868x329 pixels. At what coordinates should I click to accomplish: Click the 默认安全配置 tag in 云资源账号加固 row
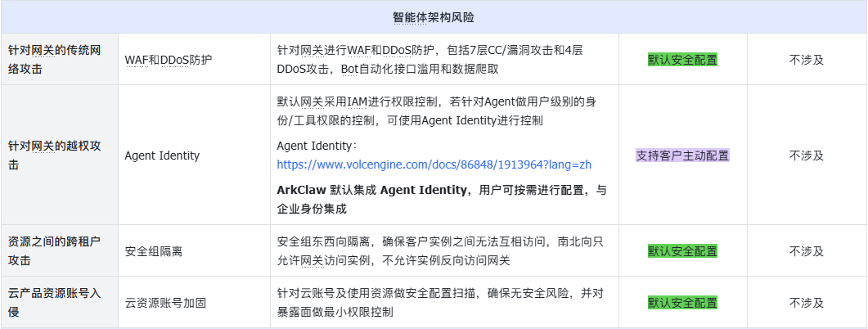tap(682, 303)
